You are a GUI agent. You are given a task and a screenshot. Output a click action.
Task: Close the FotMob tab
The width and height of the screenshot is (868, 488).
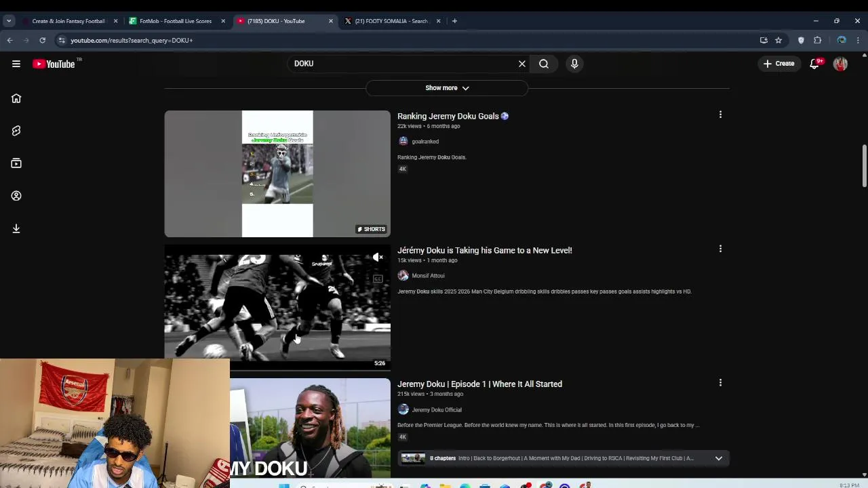click(x=223, y=21)
